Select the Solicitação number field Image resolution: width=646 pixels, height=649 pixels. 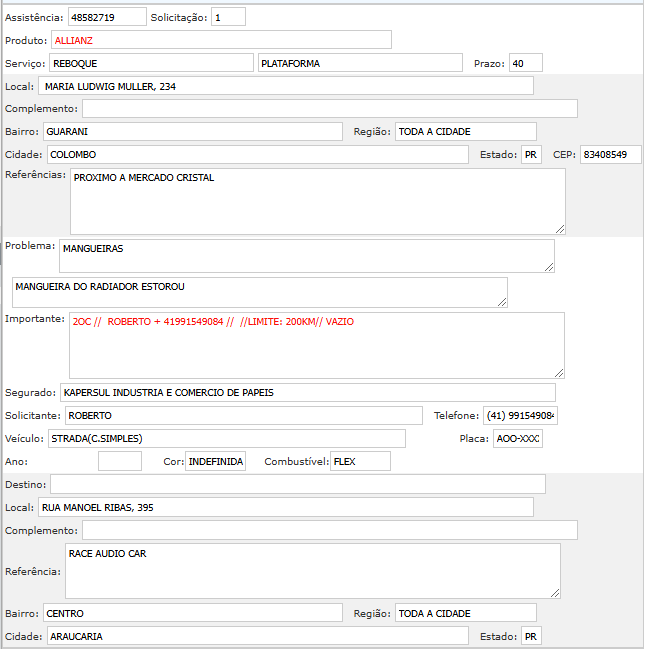coord(228,17)
